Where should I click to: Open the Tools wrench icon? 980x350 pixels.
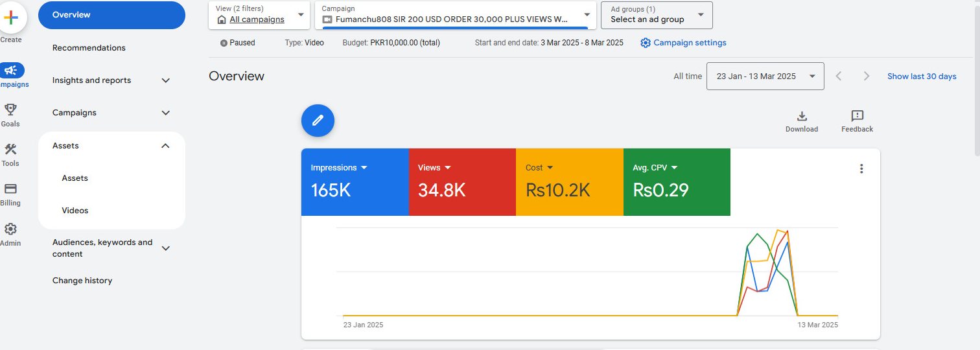pyautogui.click(x=10, y=150)
